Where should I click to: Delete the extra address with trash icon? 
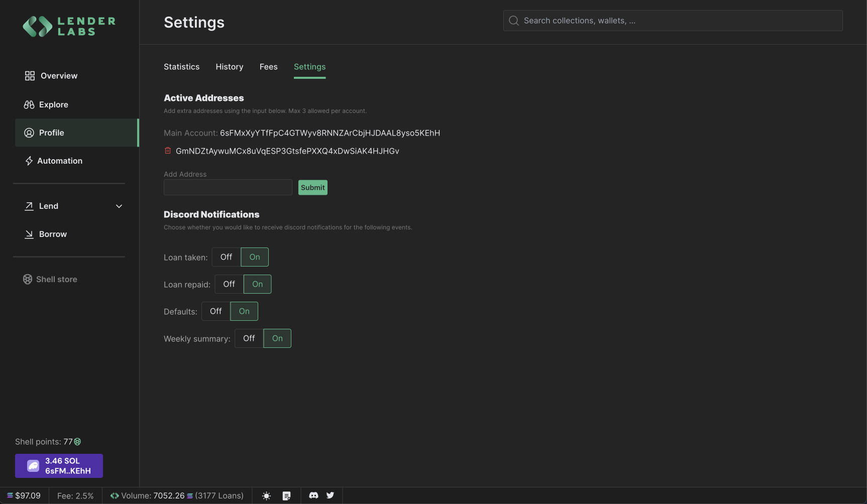coord(168,151)
